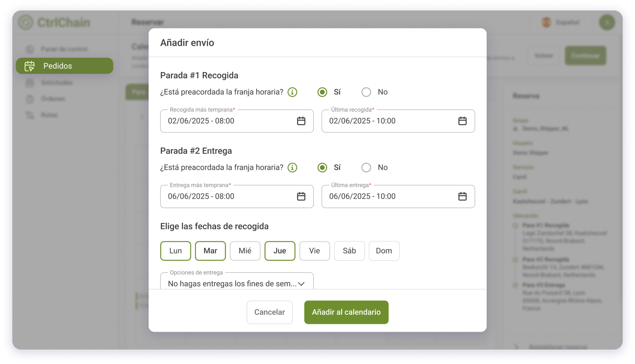The width and height of the screenshot is (635, 364).
Task: Click the Añadir envío dialog title
Action: pyautogui.click(x=187, y=43)
